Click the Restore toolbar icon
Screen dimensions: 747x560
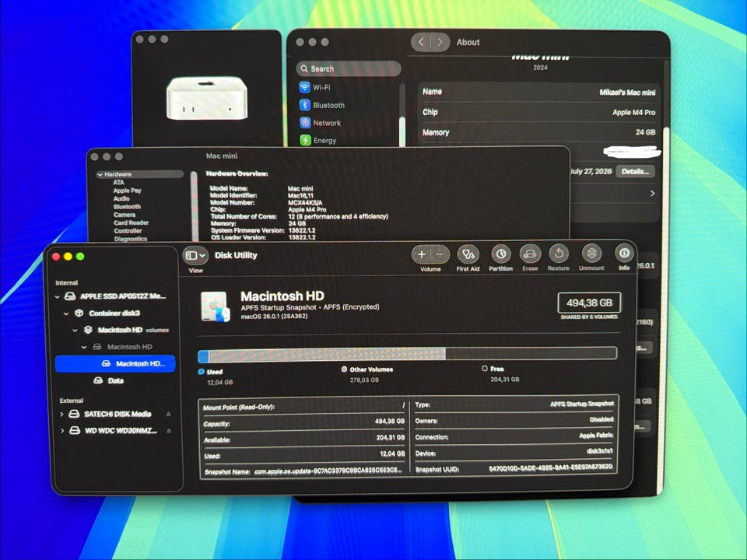[559, 254]
